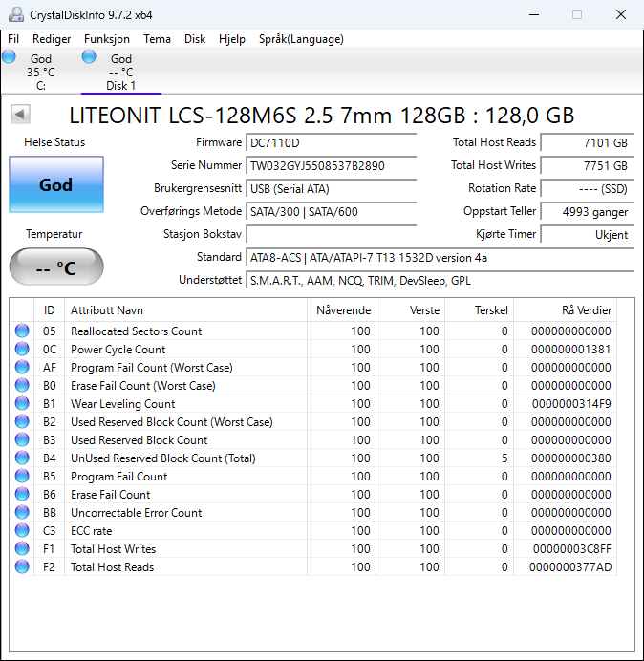Screen dimensions: 644x661
Task: Click the SATA/300 | SATA/600 transfer mode field
Action: (x=331, y=212)
